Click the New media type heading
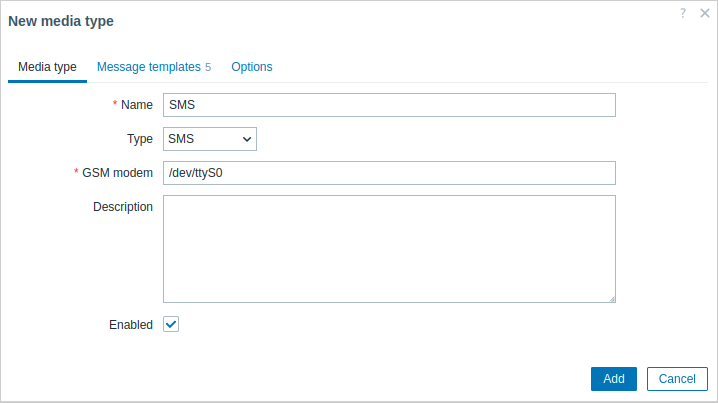718x403 pixels. tap(61, 21)
